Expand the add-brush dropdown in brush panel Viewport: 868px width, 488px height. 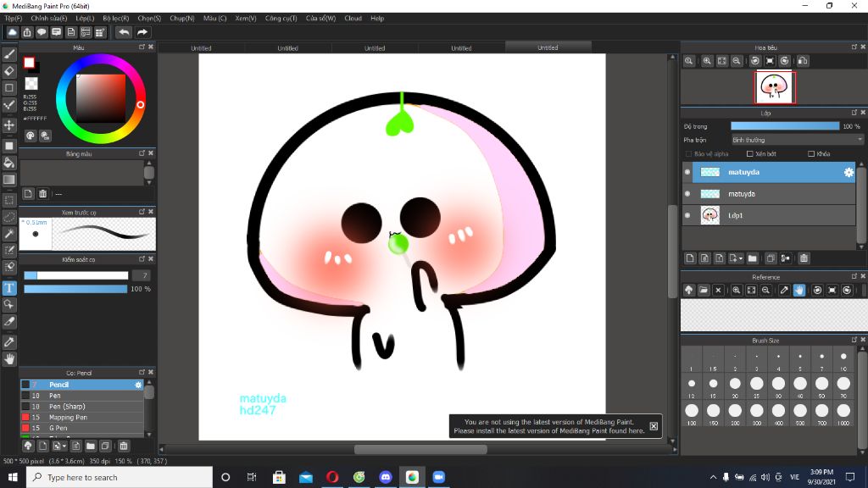click(x=64, y=446)
